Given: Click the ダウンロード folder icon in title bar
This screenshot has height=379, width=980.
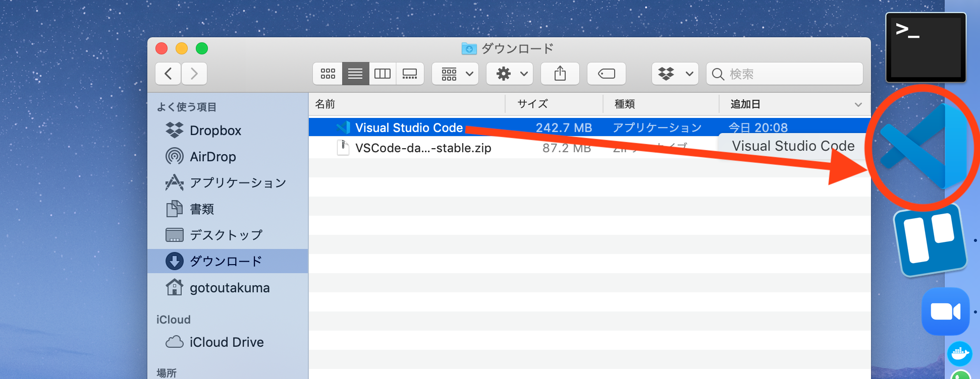Looking at the screenshot, I should pos(469,48).
